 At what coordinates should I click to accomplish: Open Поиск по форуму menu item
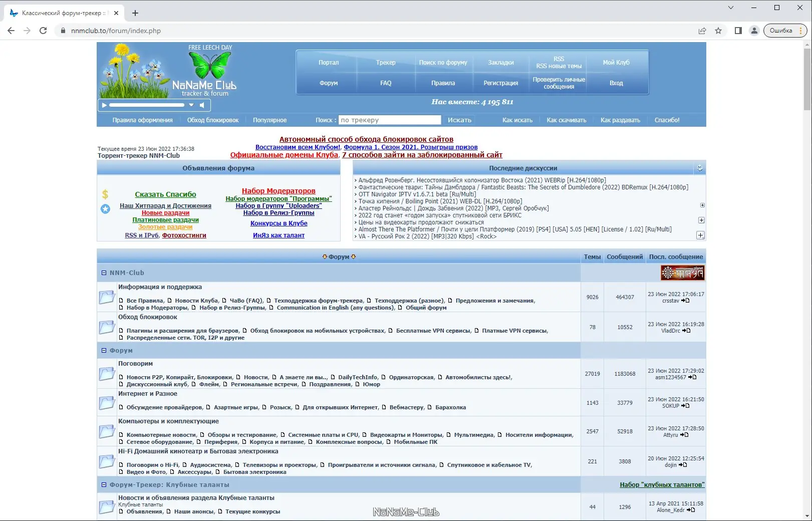pyautogui.click(x=443, y=63)
